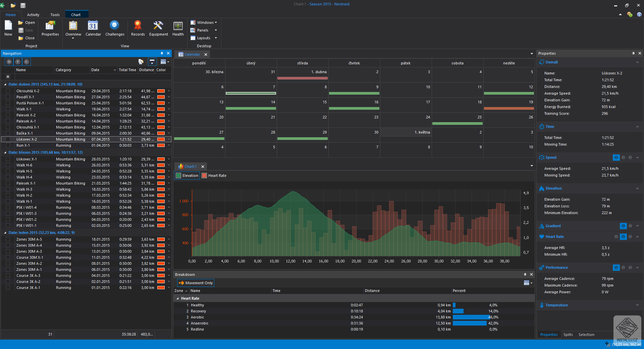Open the Overview view
This screenshot has width=644, height=349.
[73, 29]
